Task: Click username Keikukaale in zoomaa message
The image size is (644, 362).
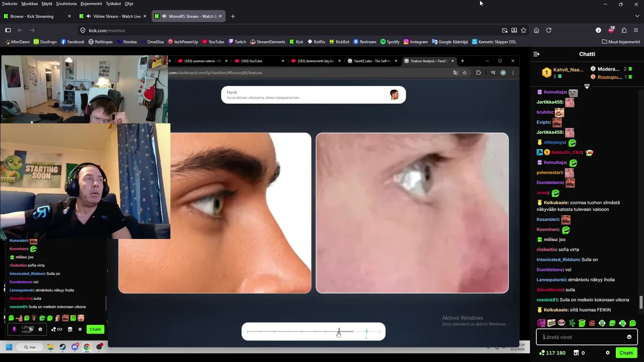Action: (555, 203)
